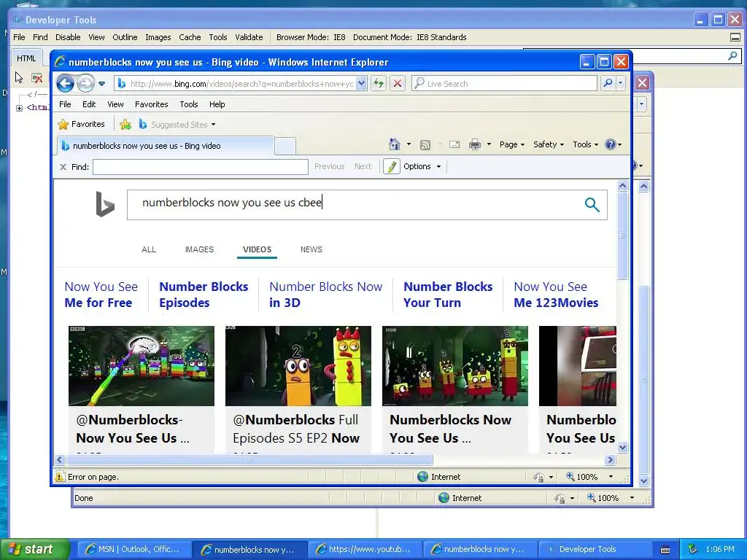747x560 pixels.
Task: Click the Find text input field
Action: 201,167
